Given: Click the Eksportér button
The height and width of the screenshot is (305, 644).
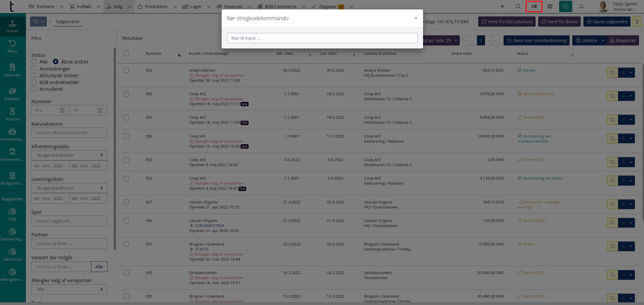Looking at the screenshot, I should click(x=623, y=41).
